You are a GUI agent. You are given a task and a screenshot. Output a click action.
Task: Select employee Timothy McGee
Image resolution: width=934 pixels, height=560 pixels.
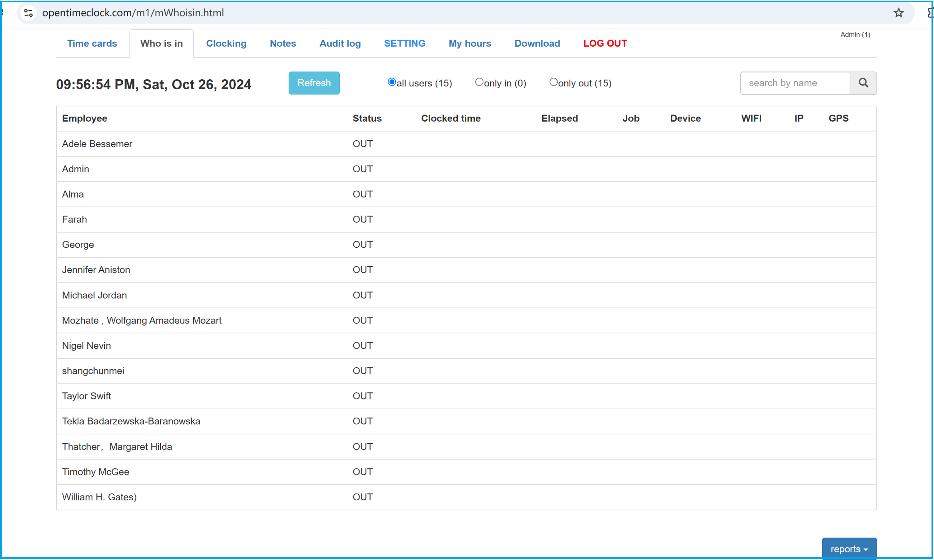pyautogui.click(x=96, y=472)
